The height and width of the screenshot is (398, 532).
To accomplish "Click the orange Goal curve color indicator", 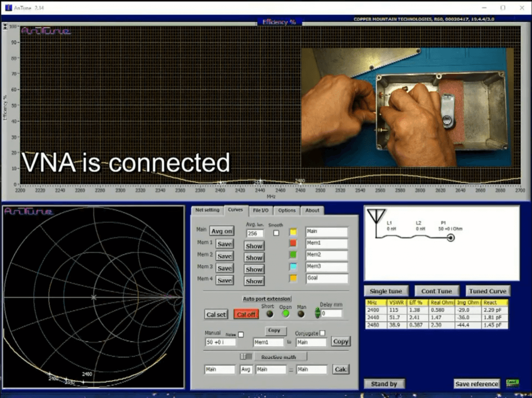I will point(293,278).
